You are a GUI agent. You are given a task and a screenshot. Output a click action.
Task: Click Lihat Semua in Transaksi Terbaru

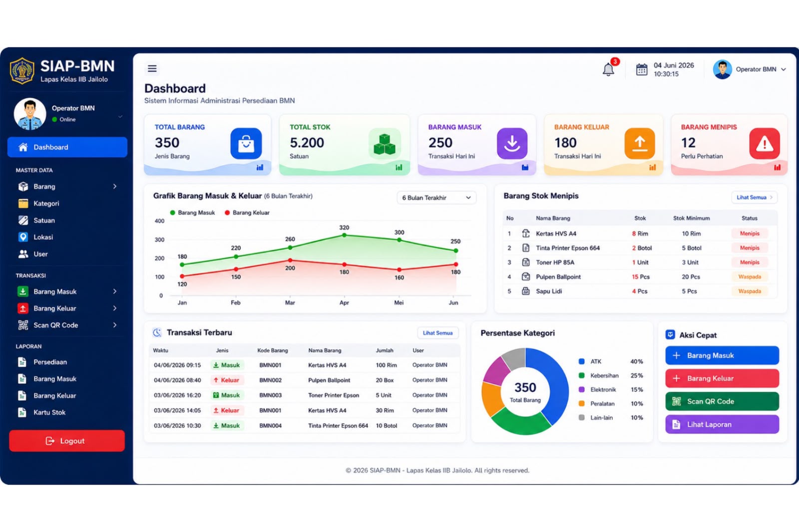[x=438, y=333]
